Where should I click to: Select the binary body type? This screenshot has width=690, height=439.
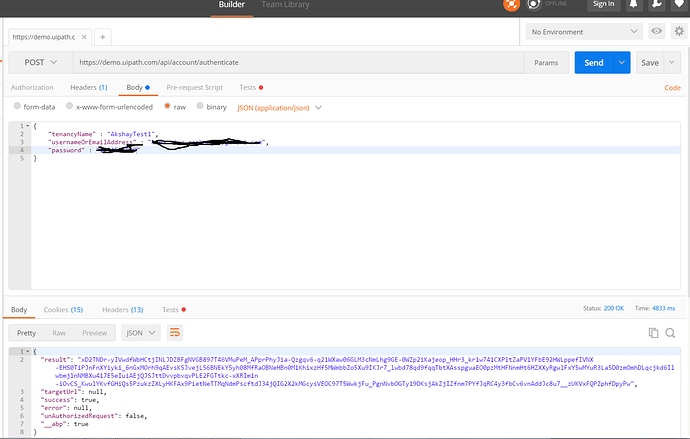200,106
